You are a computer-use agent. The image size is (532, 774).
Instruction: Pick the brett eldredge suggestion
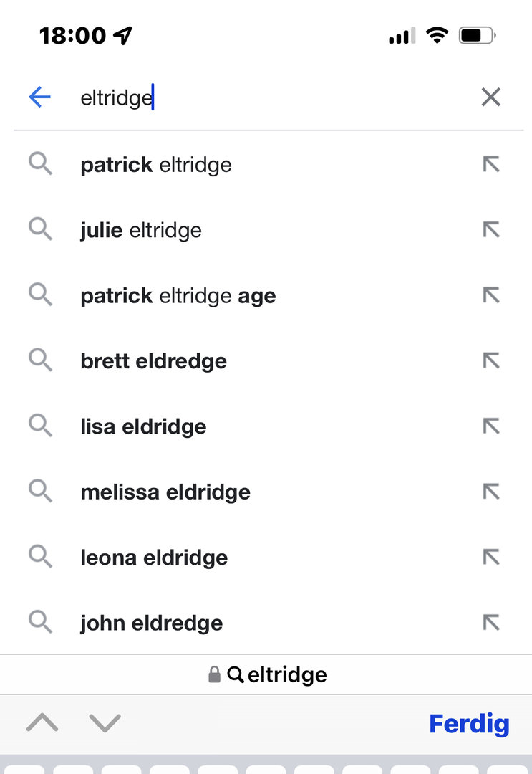coord(154,361)
